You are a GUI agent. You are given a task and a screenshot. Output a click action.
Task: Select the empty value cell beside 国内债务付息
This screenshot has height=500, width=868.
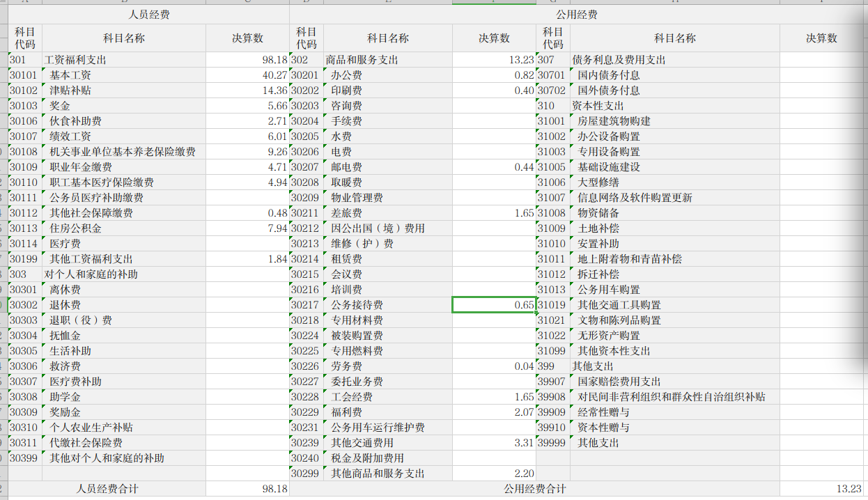click(x=822, y=75)
